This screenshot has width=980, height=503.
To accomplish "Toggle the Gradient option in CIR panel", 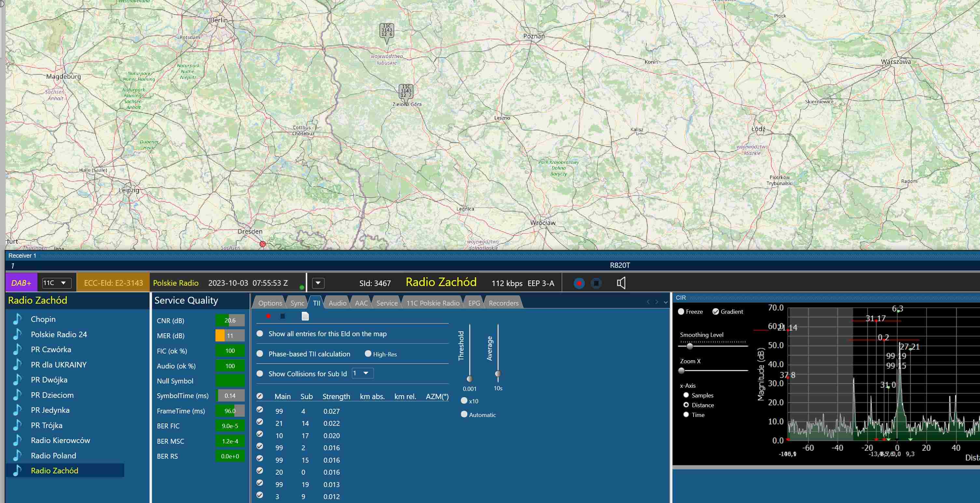I will 716,311.
